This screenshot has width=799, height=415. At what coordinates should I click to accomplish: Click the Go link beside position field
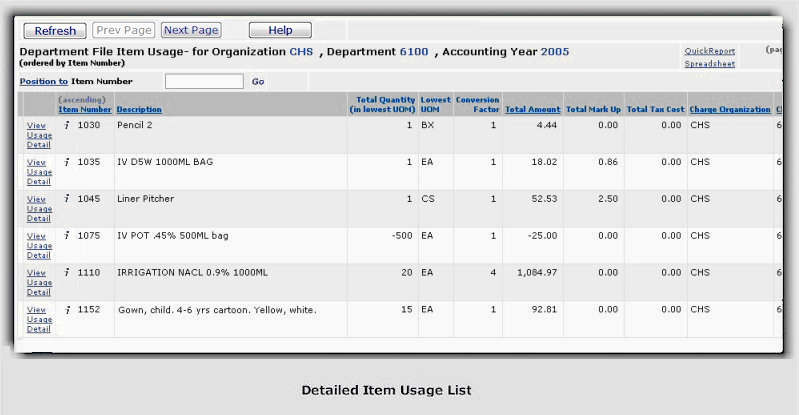pyautogui.click(x=258, y=81)
